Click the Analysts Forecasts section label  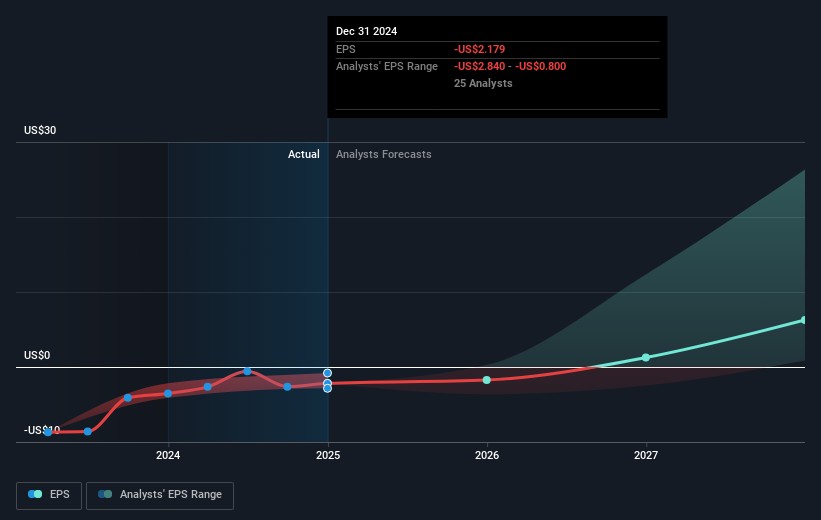click(x=384, y=154)
